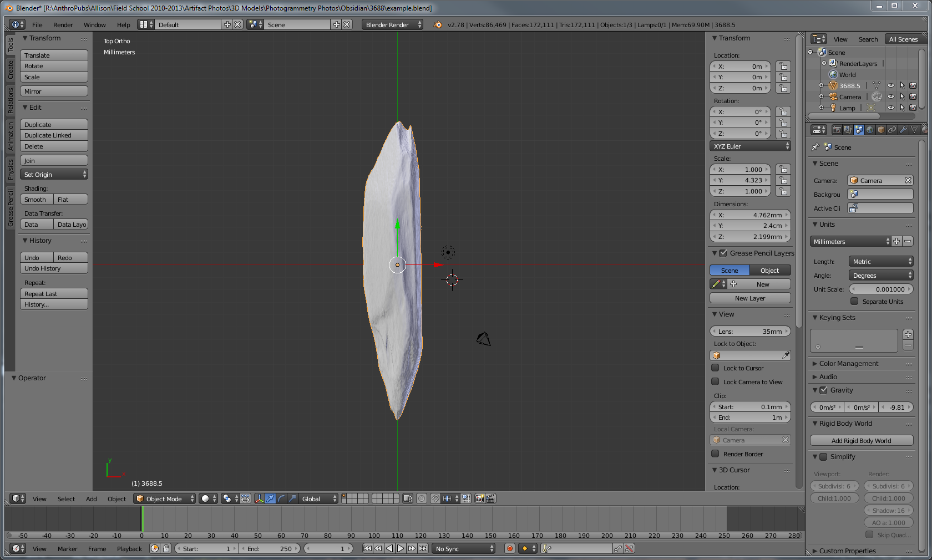The height and width of the screenshot is (560, 932).
Task: Toggle the 3D manipulator widget icon
Action: (259, 498)
